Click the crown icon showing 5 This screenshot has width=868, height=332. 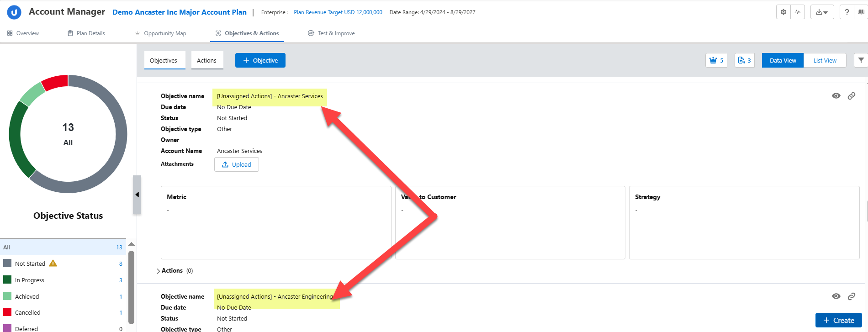[x=716, y=60]
